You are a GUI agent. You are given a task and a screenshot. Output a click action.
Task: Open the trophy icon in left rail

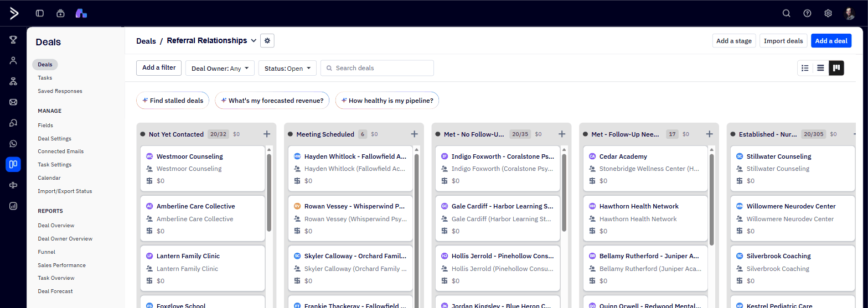click(x=13, y=40)
